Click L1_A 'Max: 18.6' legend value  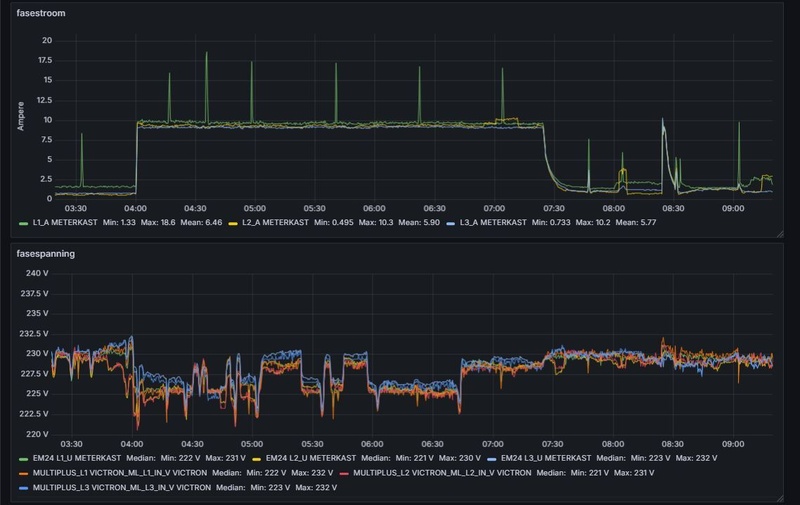pos(158,222)
